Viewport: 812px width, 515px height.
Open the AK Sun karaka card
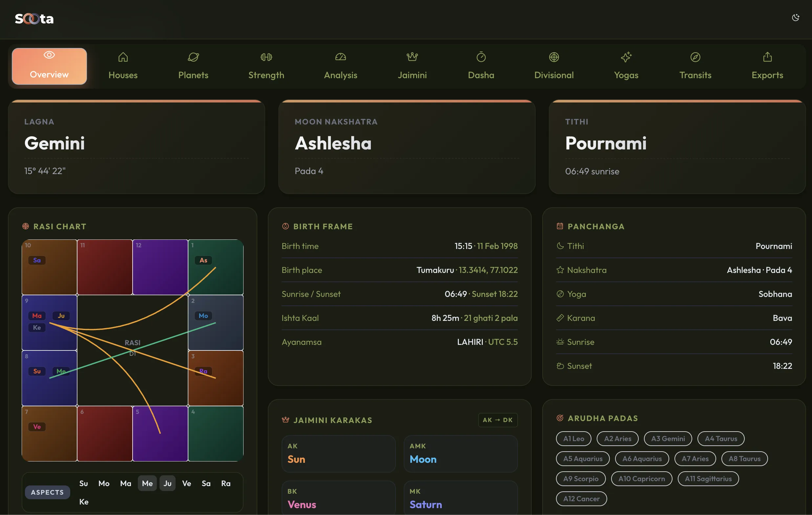(339, 454)
